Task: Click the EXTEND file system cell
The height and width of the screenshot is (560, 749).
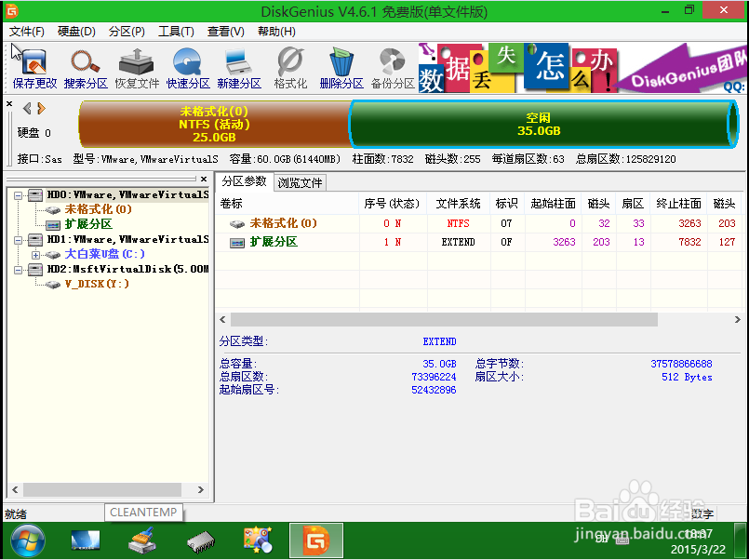Action: click(x=458, y=242)
